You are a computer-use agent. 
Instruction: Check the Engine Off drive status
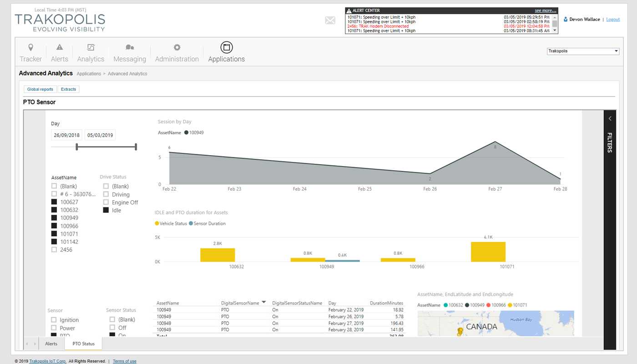(106, 202)
